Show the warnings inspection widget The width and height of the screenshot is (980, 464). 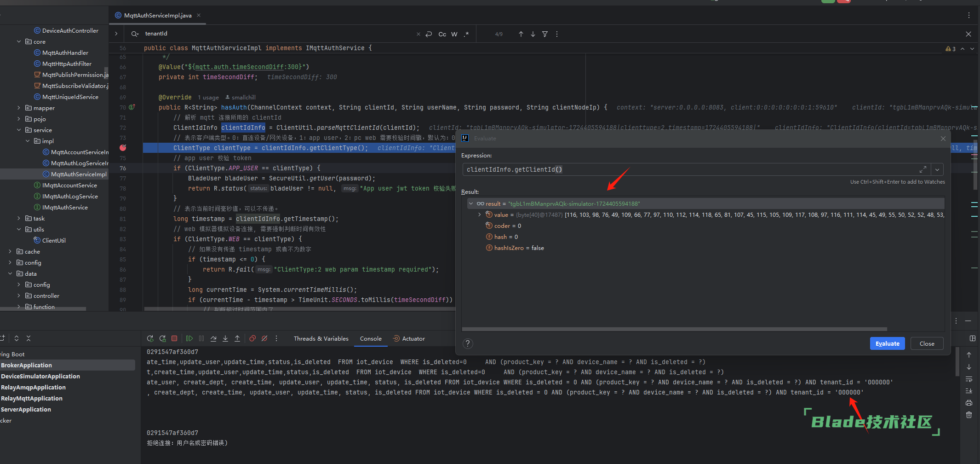[x=951, y=49]
